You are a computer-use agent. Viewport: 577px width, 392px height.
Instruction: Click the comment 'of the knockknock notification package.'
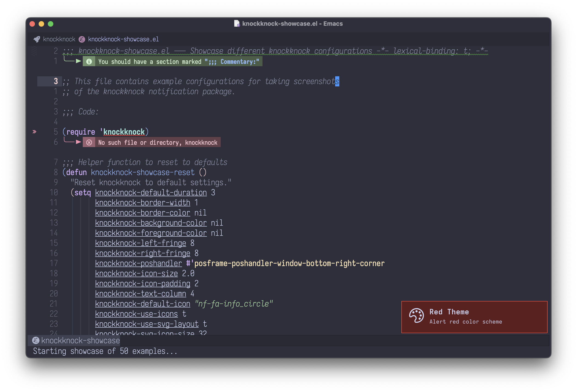[154, 91]
